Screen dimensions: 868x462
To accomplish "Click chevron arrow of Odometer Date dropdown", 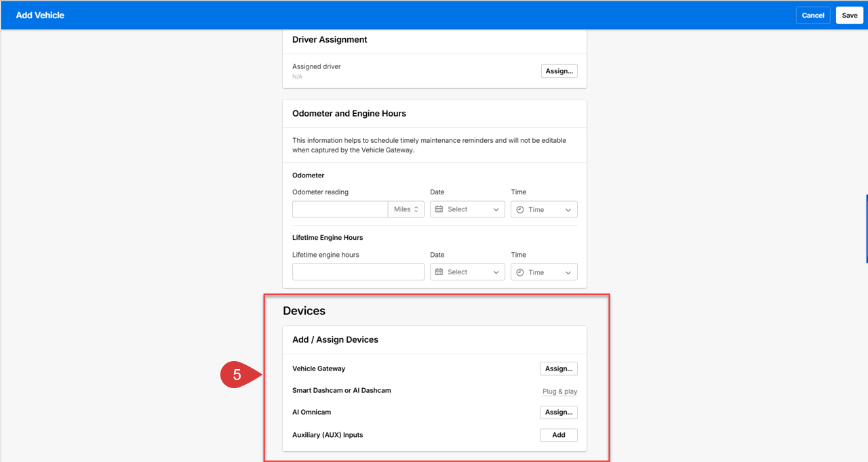I will tap(496, 210).
